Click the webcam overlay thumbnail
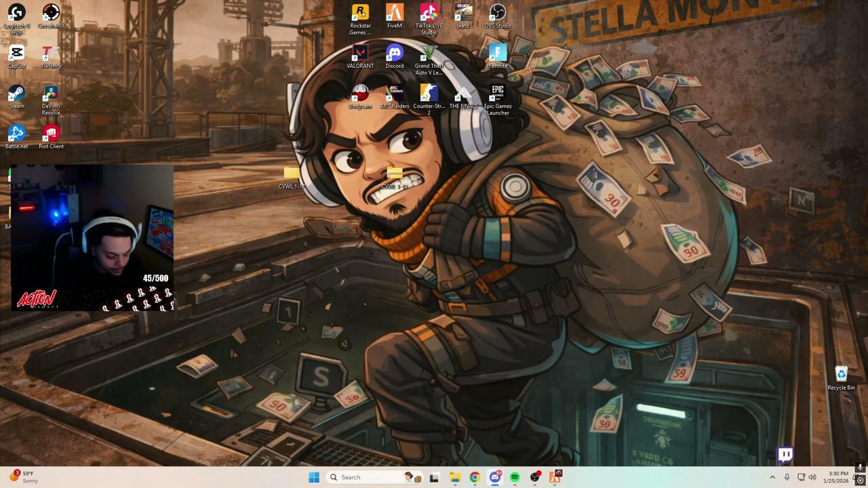The height and width of the screenshot is (488, 868). [x=92, y=237]
